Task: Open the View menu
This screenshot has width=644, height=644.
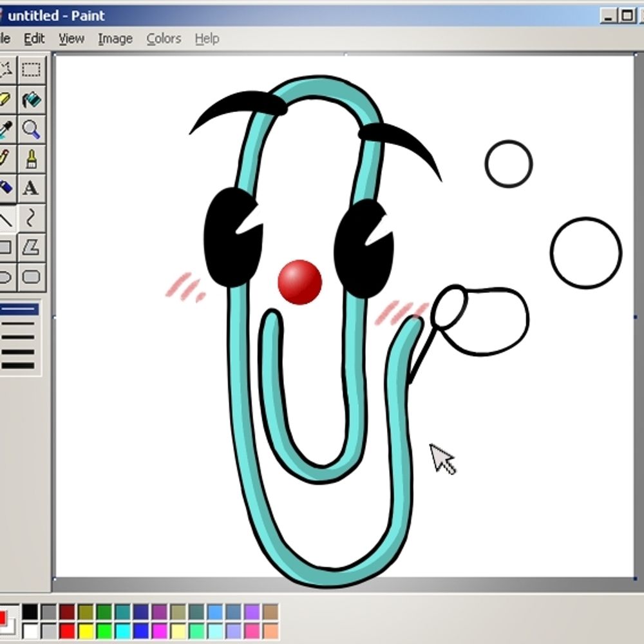Action: pos(71,39)
